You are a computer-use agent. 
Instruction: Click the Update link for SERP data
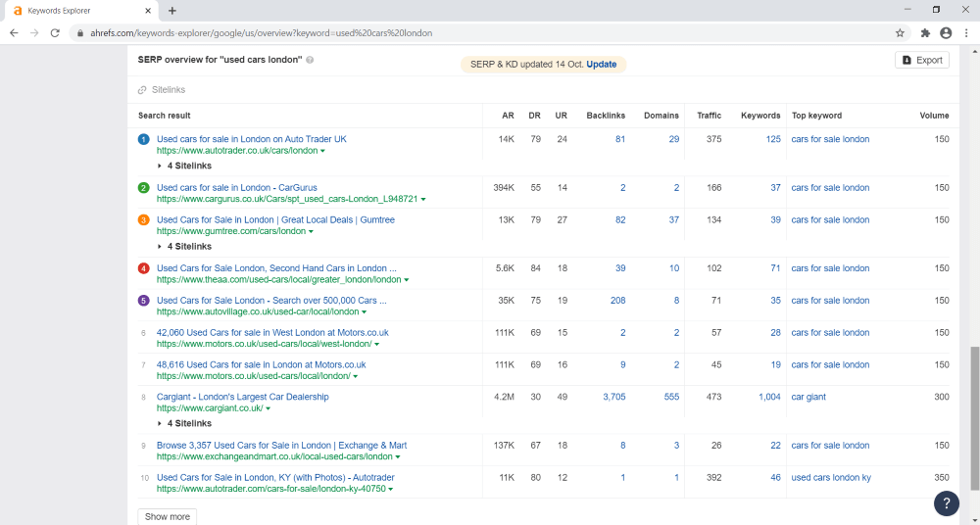click(602, 64)
